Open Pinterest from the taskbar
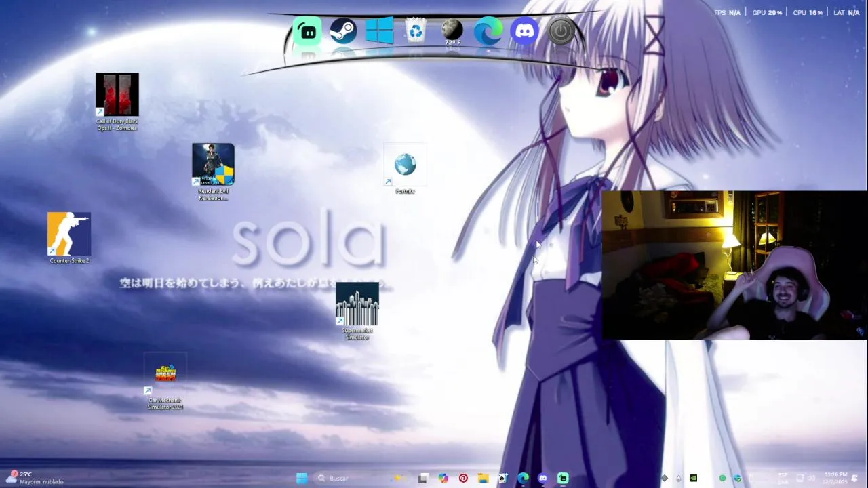868x488 pixels. [x=463, y=478]
